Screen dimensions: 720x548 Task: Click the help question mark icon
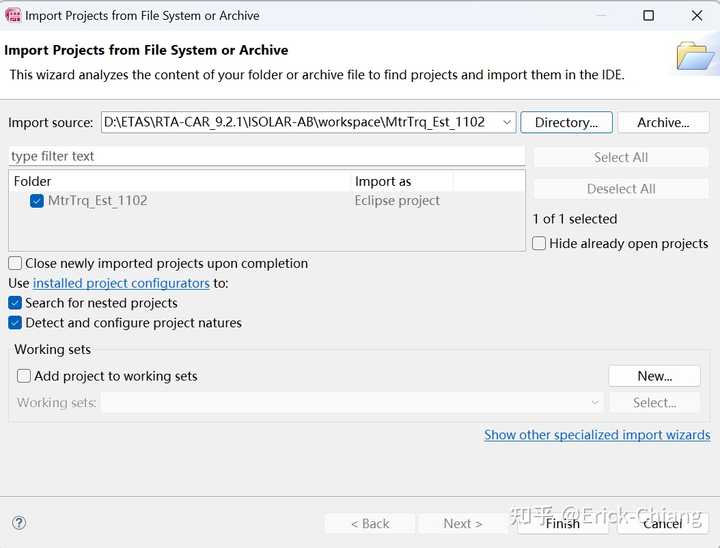pos(19,523)
